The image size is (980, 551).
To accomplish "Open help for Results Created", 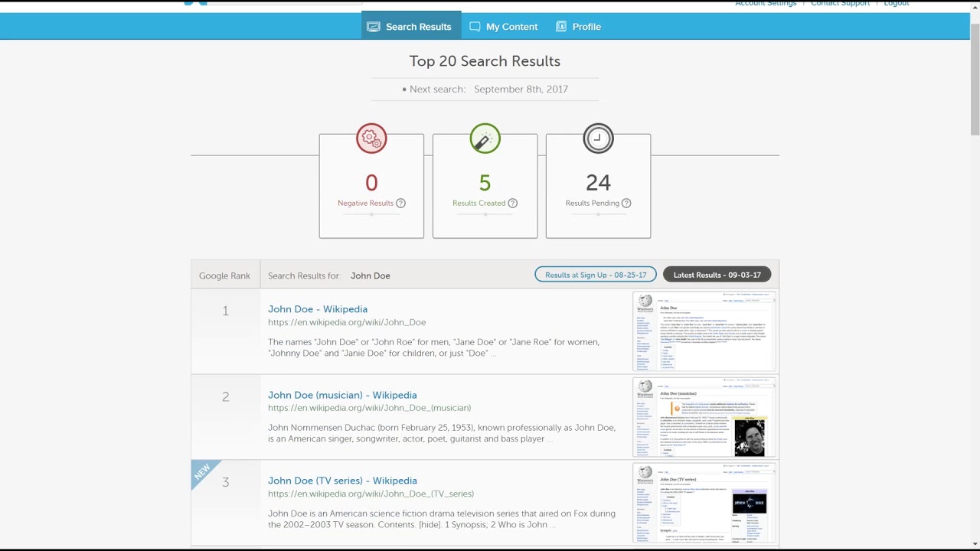I will coord(513,203).
